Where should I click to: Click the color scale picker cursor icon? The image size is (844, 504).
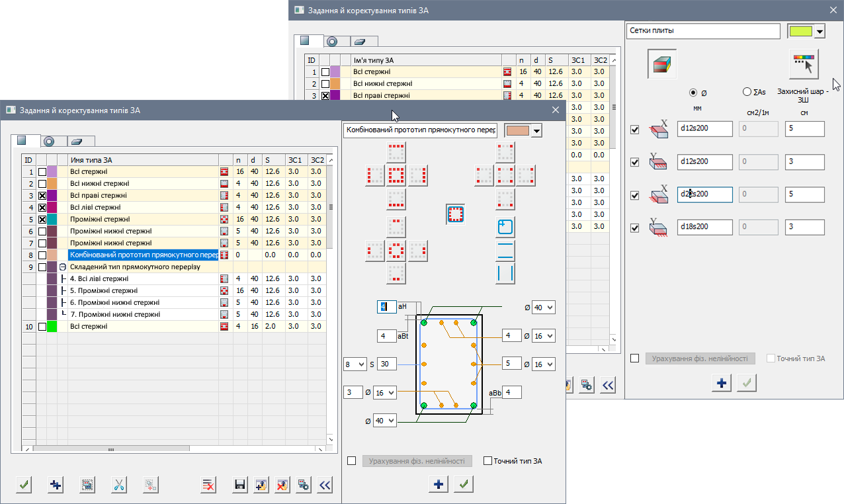click(804, 64)
